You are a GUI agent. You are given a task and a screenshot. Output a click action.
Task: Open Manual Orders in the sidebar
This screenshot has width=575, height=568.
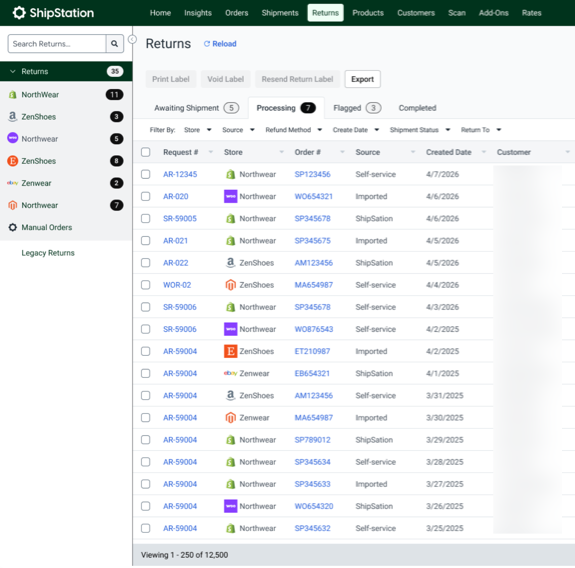pyautogui.click(x=66, y=227)
